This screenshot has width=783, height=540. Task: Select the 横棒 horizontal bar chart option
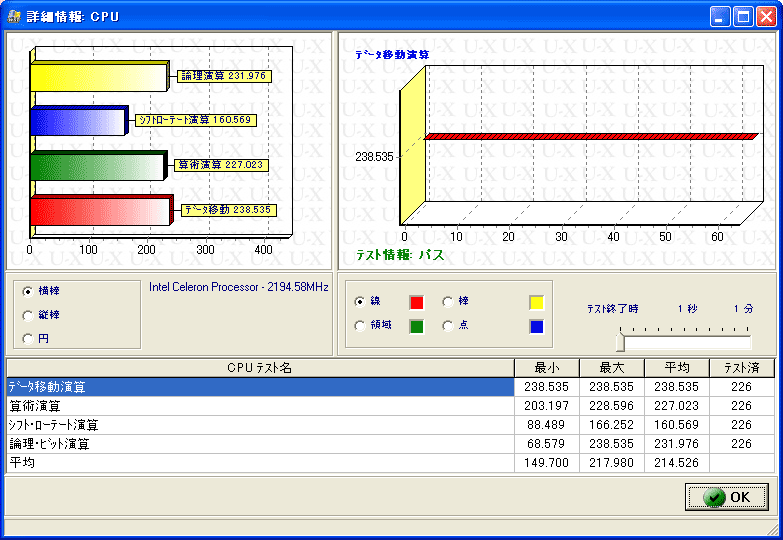click(28, 291)
